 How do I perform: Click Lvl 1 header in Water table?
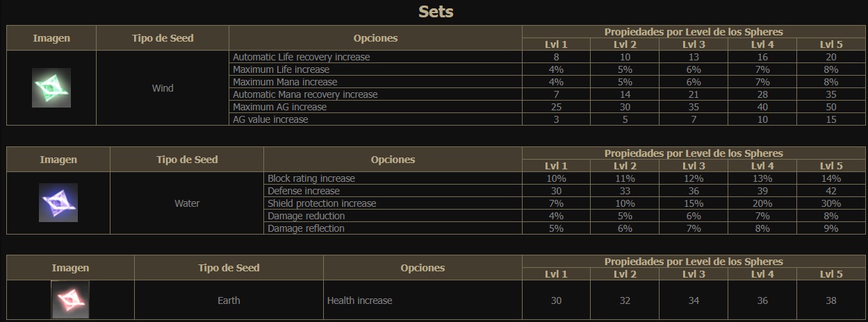tap(556, 166)
